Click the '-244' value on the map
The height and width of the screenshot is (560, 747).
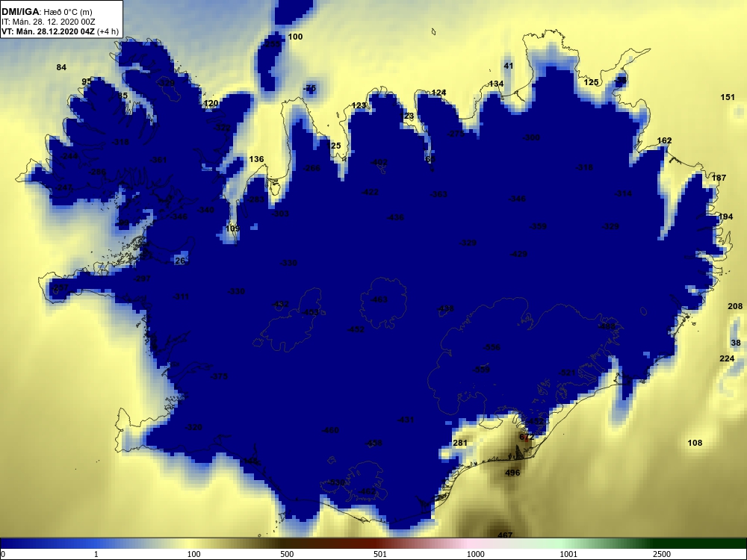tap(69, 156)
